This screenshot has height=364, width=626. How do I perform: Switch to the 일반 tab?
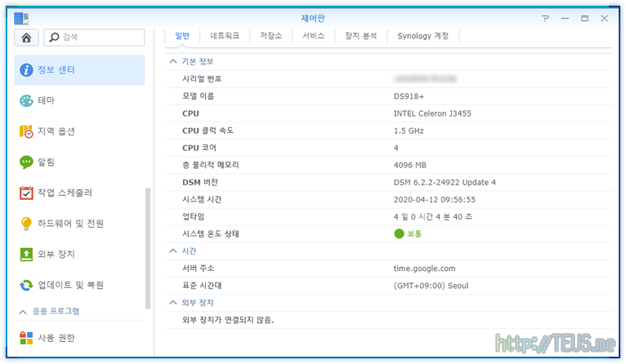point(182,36)
